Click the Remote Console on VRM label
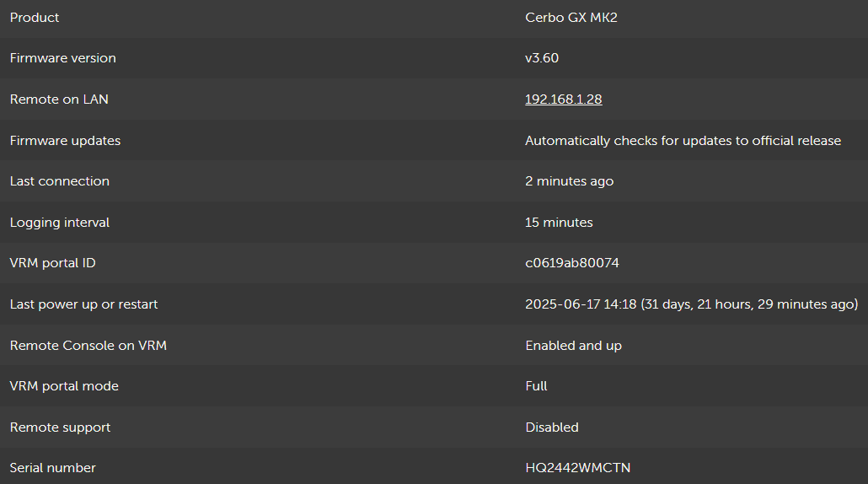 (88, 346)
